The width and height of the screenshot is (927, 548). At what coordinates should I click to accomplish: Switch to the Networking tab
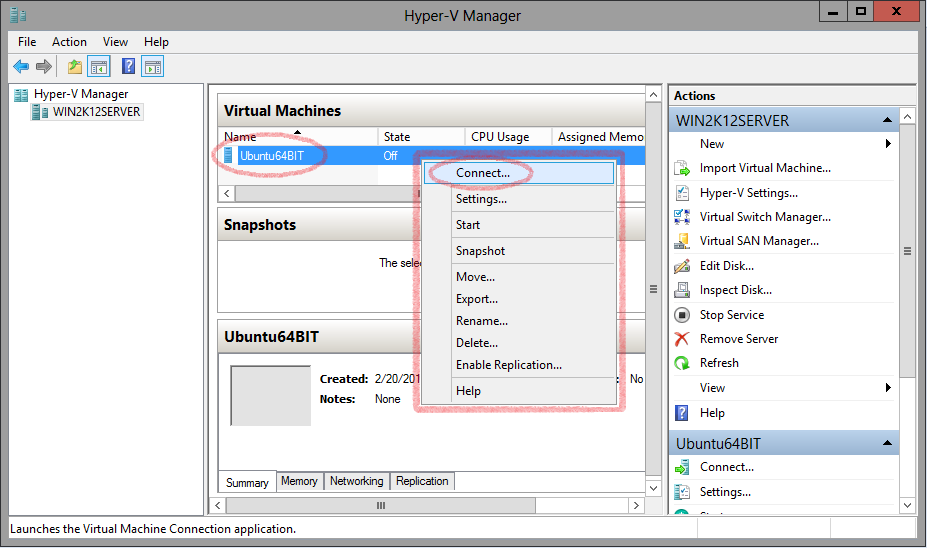click(356, 481)
